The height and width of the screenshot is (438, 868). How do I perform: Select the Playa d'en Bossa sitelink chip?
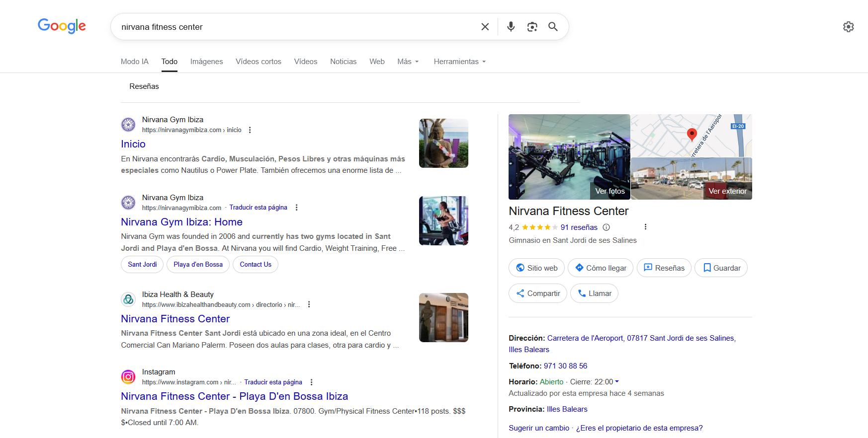(198, 265)
